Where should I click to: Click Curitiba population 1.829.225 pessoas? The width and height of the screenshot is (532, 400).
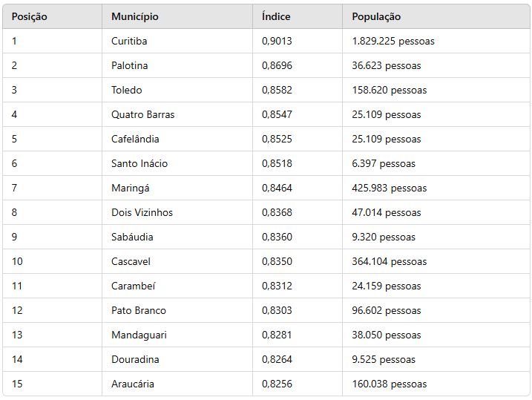point(393,41)
